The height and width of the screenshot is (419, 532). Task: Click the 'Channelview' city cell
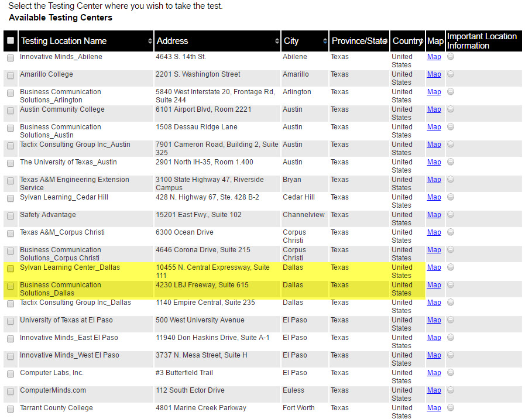[304, 215]
